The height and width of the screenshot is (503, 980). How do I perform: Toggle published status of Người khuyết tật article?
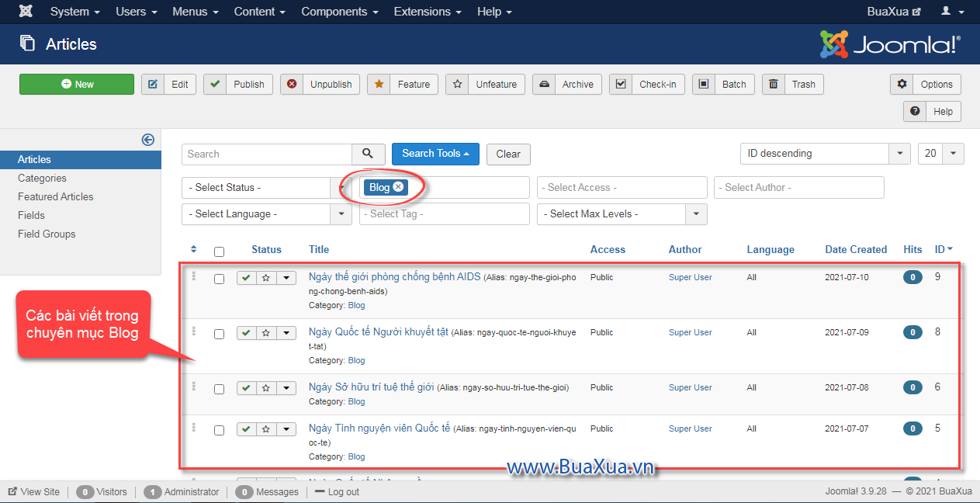pos(247,333)
